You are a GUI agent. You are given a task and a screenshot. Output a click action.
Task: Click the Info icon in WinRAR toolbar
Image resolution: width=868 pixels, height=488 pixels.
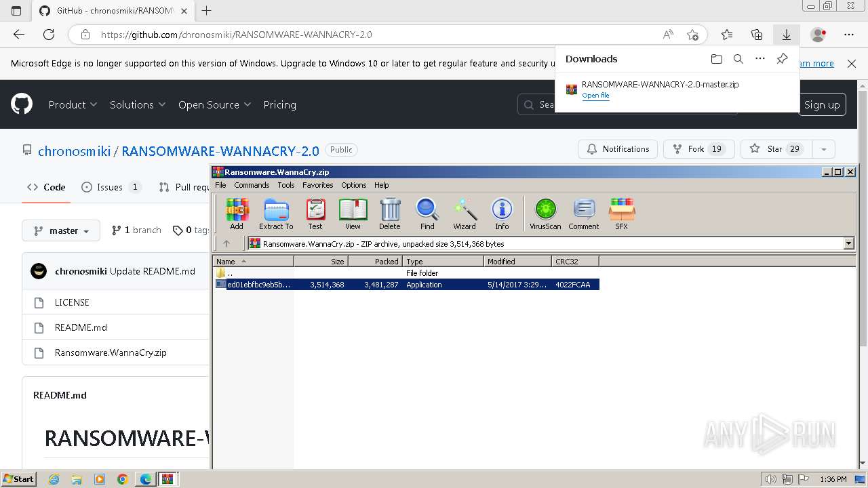pos(502,213)
